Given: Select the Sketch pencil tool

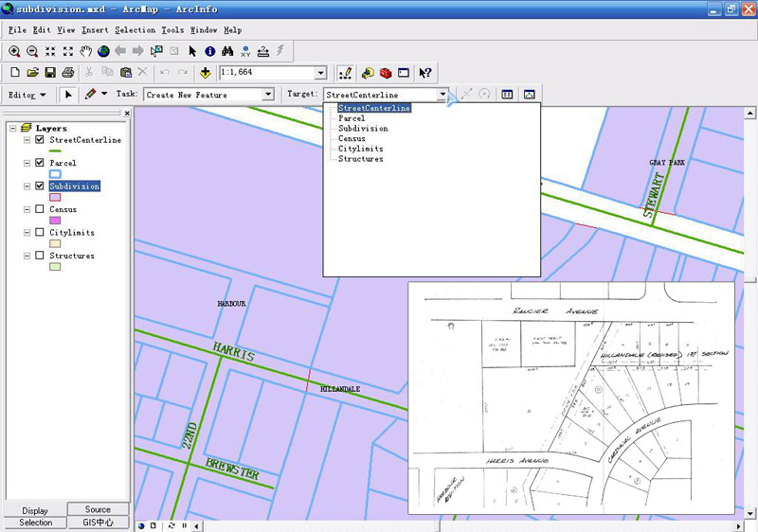Looking at the screenshot, I should (91, 95).
